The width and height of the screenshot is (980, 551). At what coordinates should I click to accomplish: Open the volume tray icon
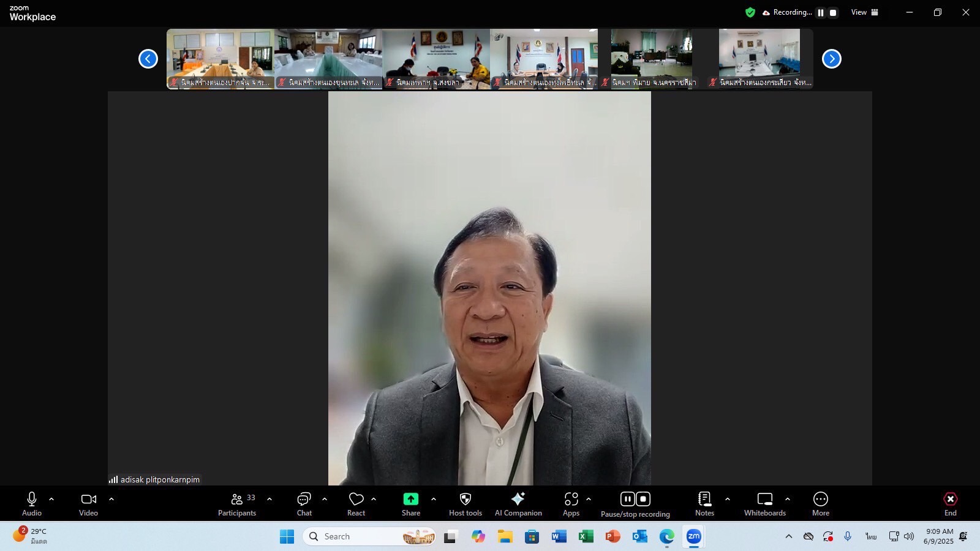pyautogui.click(x=909, y=536)
